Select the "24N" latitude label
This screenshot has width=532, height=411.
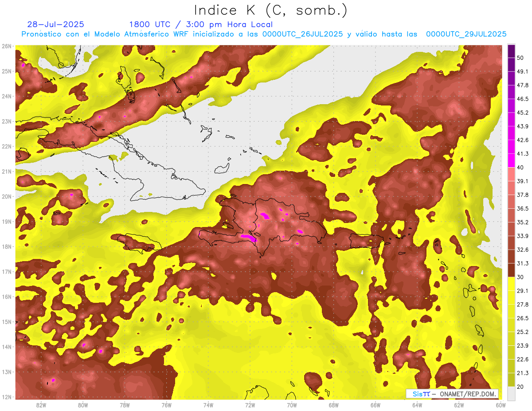tap(7, 96)
